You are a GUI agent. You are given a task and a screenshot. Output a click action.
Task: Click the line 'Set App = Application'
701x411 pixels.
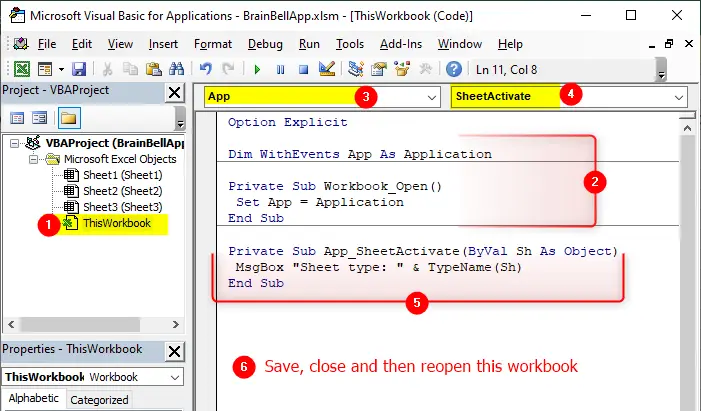click(320, 202)
